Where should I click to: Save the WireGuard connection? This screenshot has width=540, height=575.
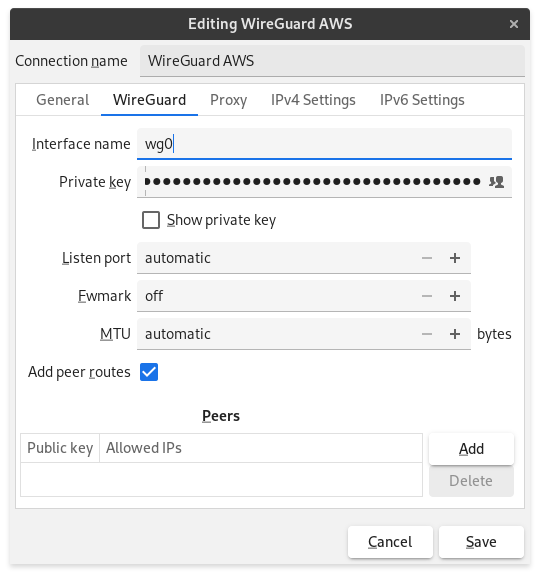[x=481, y=542]
